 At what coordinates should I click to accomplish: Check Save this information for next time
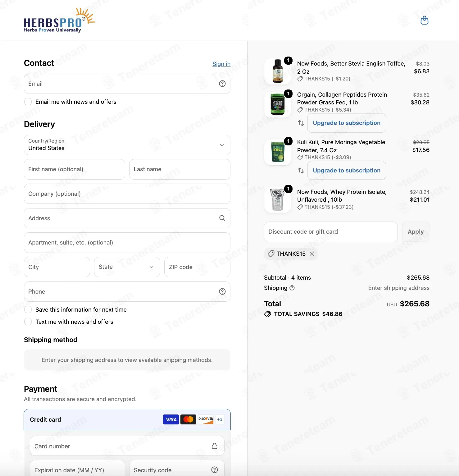pyautogui.click(x=28, y=309)
